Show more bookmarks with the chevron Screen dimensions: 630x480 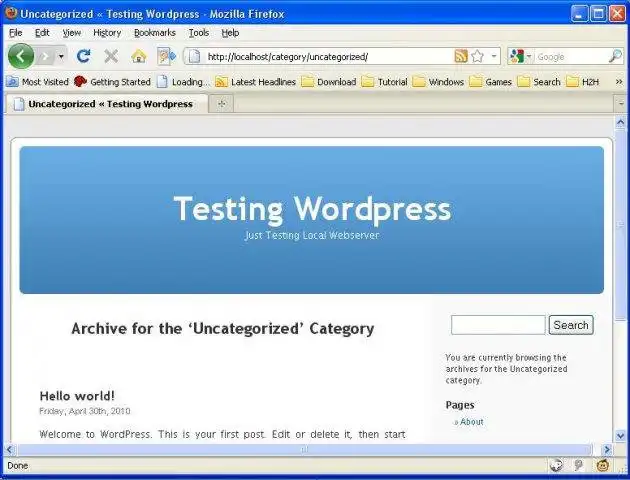coord(619,82)
